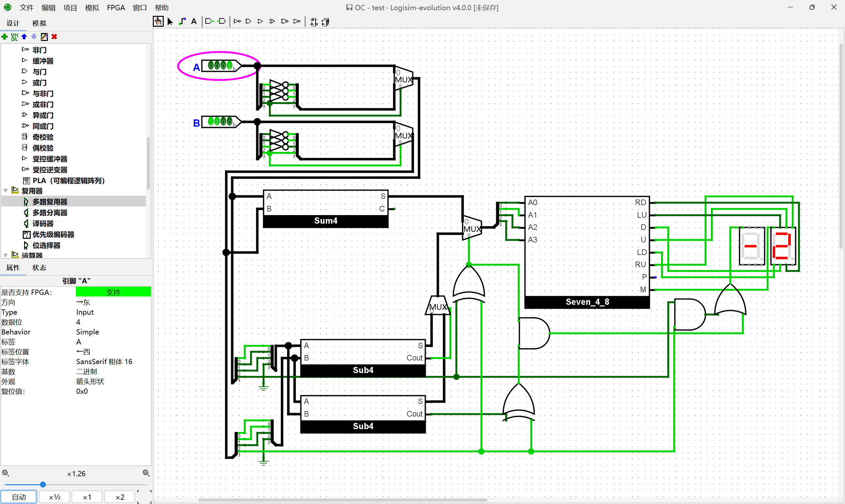Select the Poke (hand) tool
The width and height of the screenshot is (845, 504).
tap(158, 21)
